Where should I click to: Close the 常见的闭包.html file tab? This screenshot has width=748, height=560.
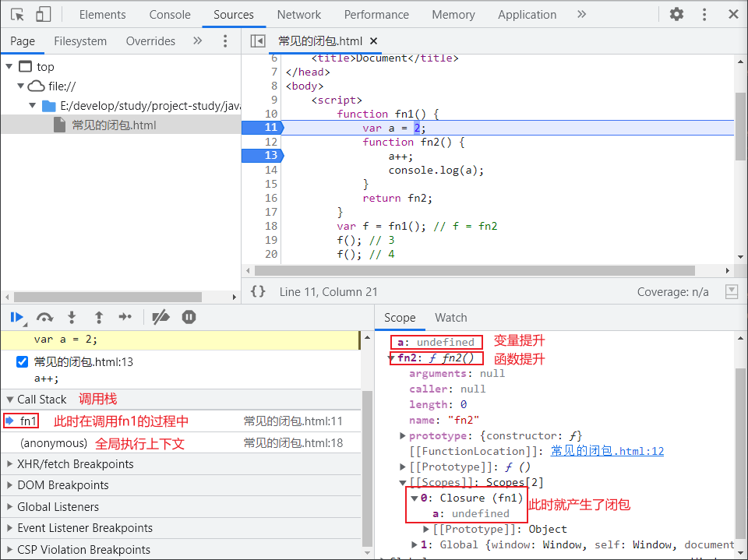(x=373, y=41)
